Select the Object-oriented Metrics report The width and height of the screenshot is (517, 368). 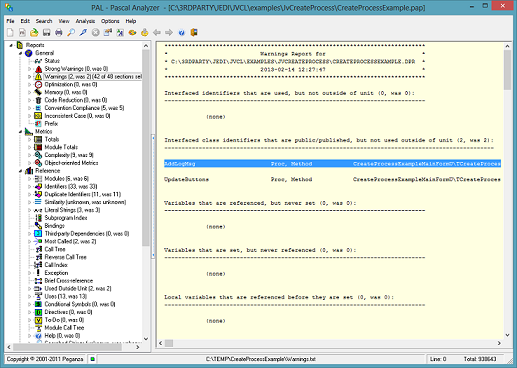pyautogui.click(x=71, y=163)
